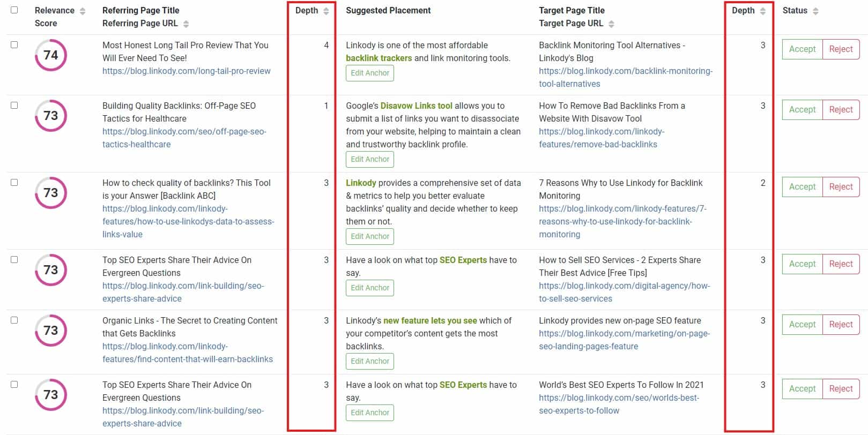
Task: Click the 73 relevance score gauge for healthcare row
Action: pyautogui.click(x=51, y=115)
